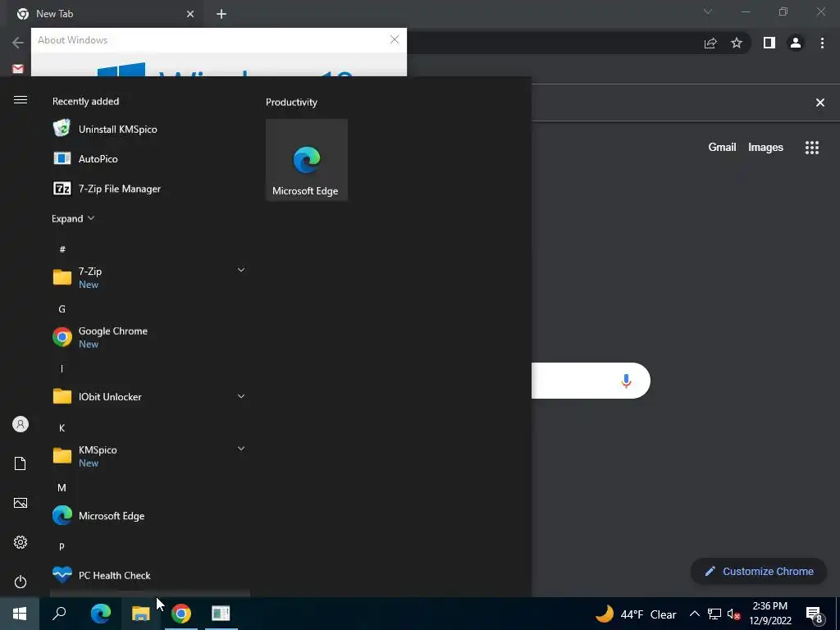Click Chrome's back arrow

[18, 43]
